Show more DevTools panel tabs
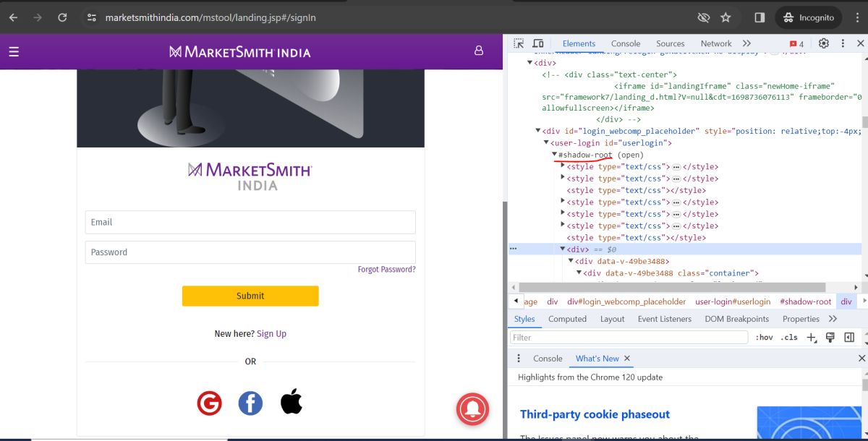Screen dimensions: 868x441 [746, 43]
